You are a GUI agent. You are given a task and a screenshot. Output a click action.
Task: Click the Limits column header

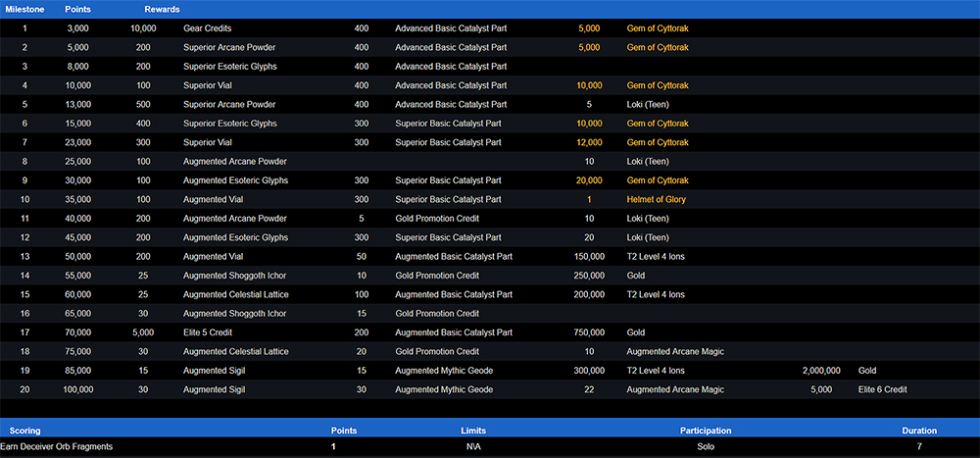[472, 431]
